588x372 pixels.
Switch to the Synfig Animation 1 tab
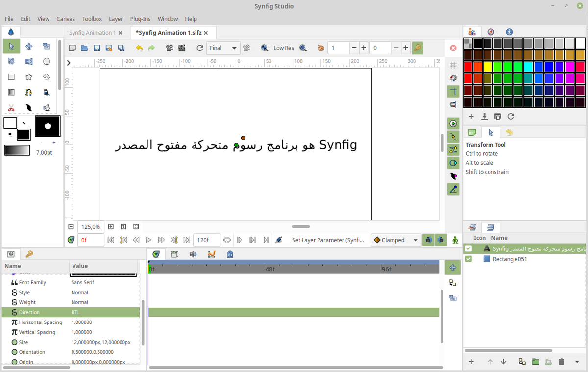(92, 32)
